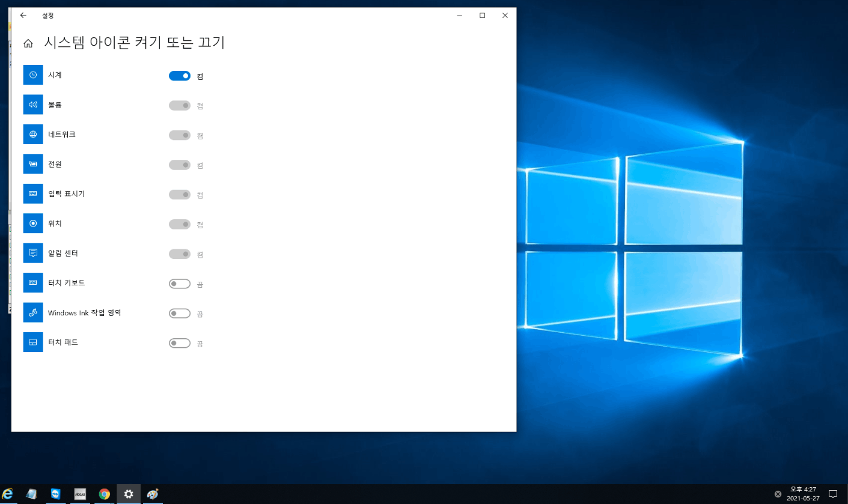Open the notification center in the system tray

point(833,494)
